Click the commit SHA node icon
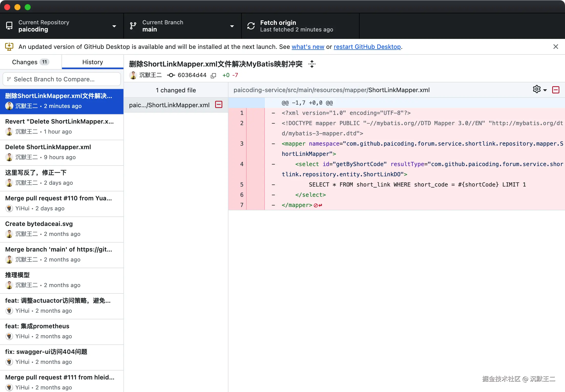Viewport: 565px width, 392px height. tap(171, 75)
